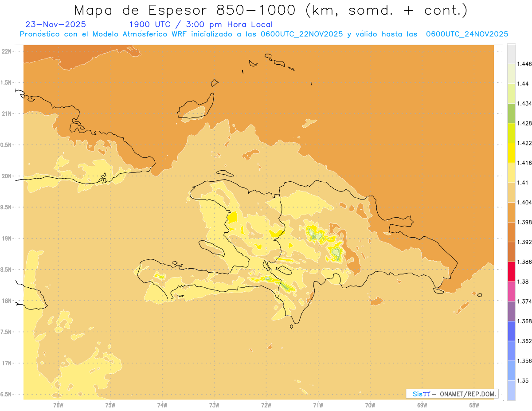The height and width of the screenshot is (411, 532).
Task: Click the '19N' latitude label
Action: click(x=7, y=239)
